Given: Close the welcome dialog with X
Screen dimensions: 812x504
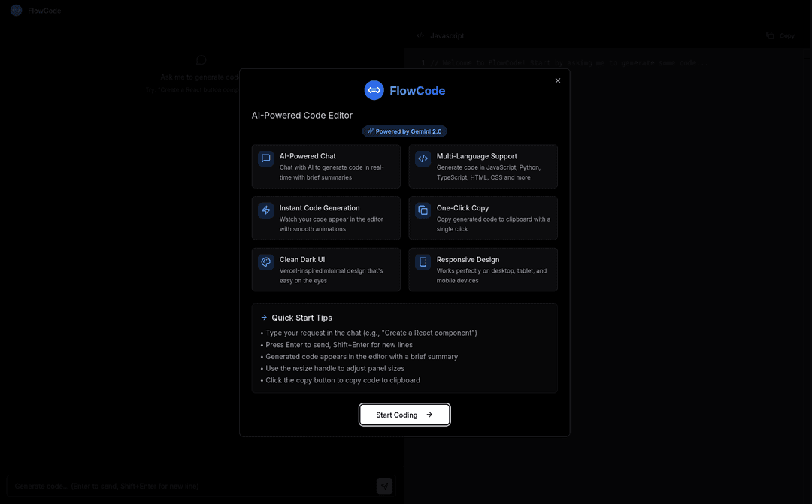Looking at the screenshot, I should (558, 80).
